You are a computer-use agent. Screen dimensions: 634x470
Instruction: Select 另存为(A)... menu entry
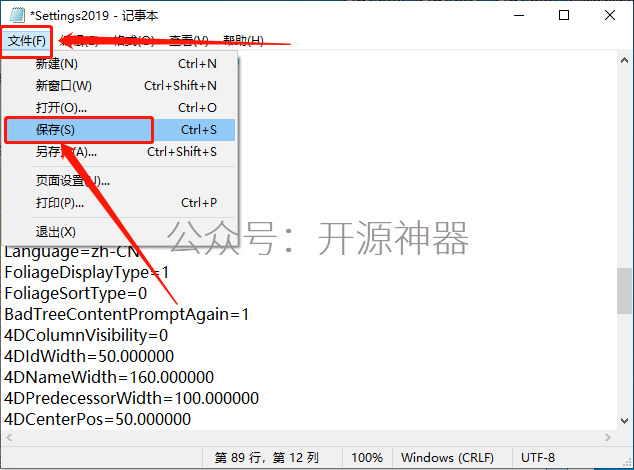pos(120,152)
